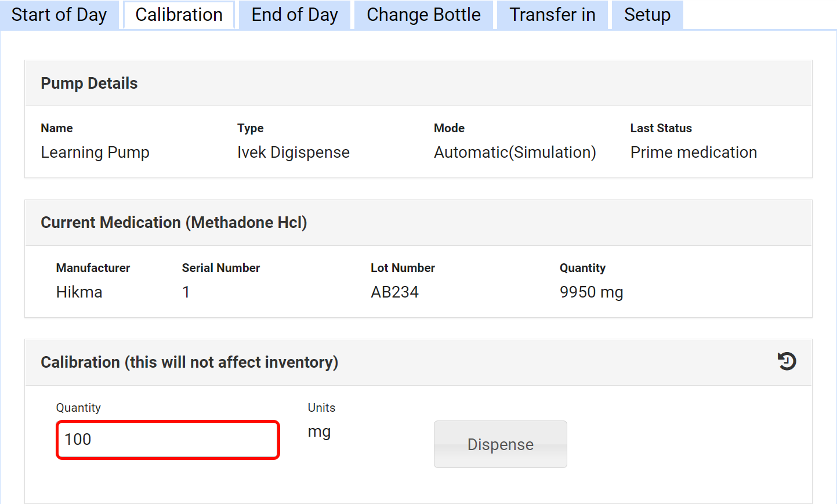Click the mg units label

(x=319, y=432)
